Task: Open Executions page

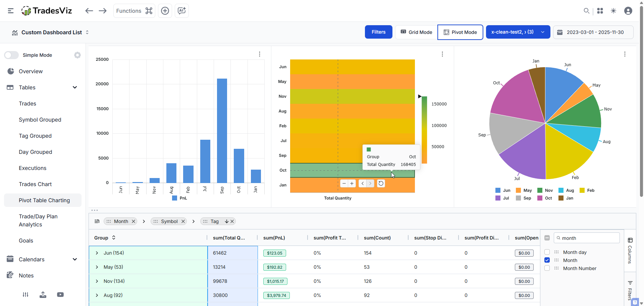Action: click(33, 168)
